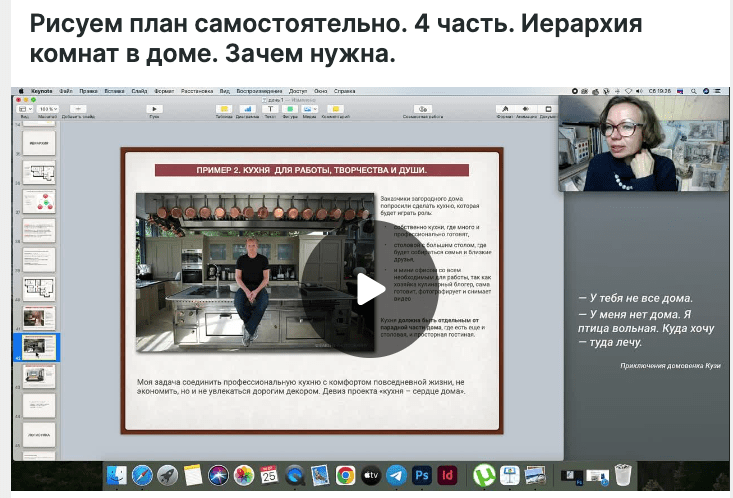Image resolution: width=733 pixels, height=498 pixels.
Task: Open the Zoom percentage dropdown
Action: point(48,108)
